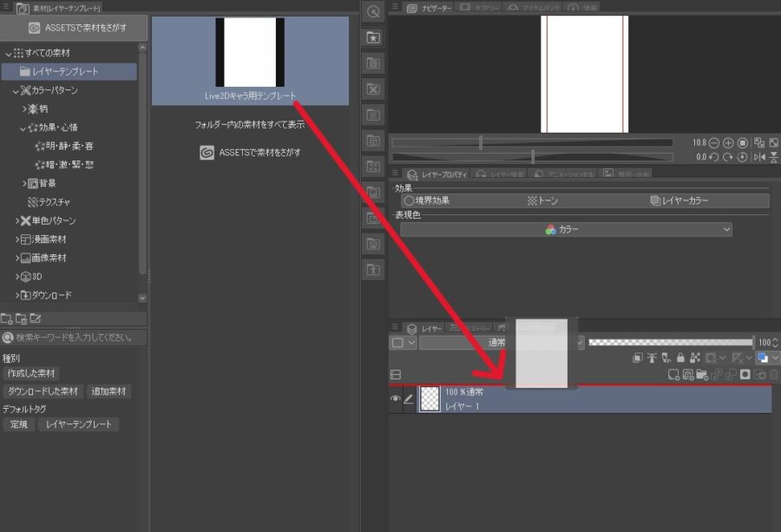Toggle ダウンロードした素材 filter tag
Screen dimensions: 781x532
click(43, 391)
